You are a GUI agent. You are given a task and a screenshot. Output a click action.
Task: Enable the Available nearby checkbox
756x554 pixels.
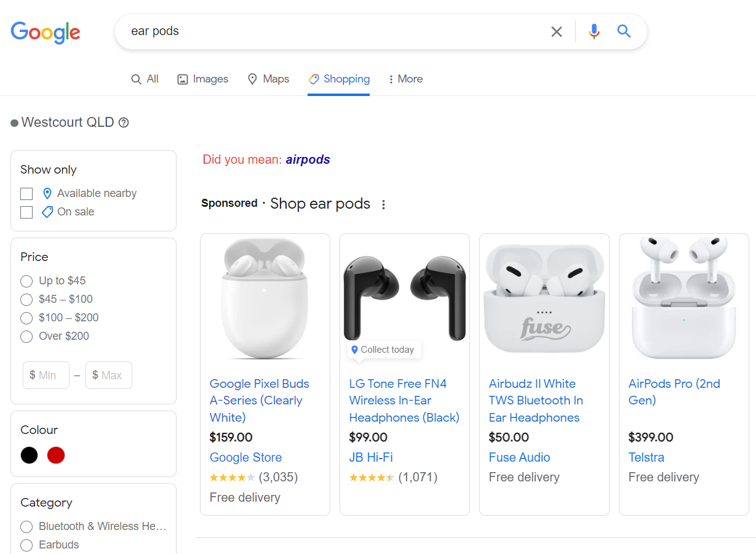[x=26, y=194]
